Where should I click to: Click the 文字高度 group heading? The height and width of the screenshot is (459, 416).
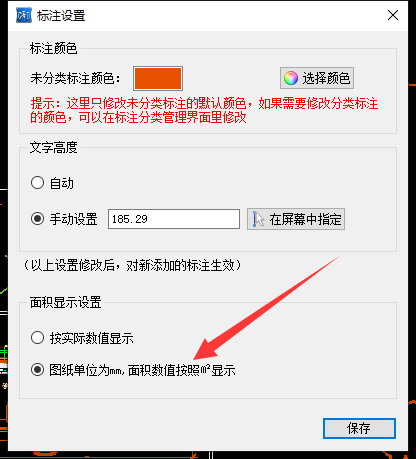pos(53,148)
